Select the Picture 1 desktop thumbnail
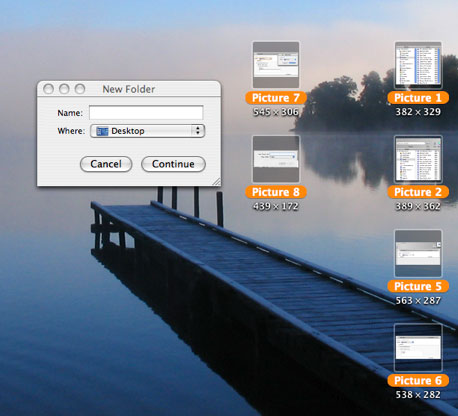 pos(418,65)
